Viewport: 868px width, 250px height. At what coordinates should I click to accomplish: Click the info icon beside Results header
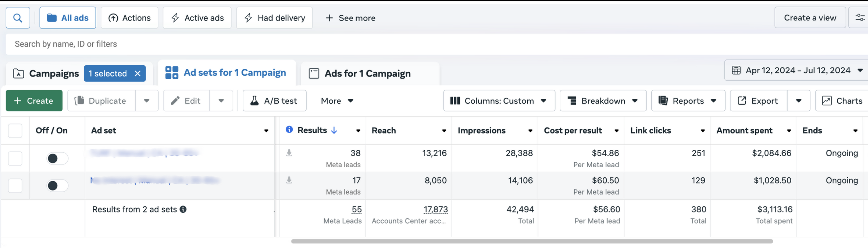(289, 130)
